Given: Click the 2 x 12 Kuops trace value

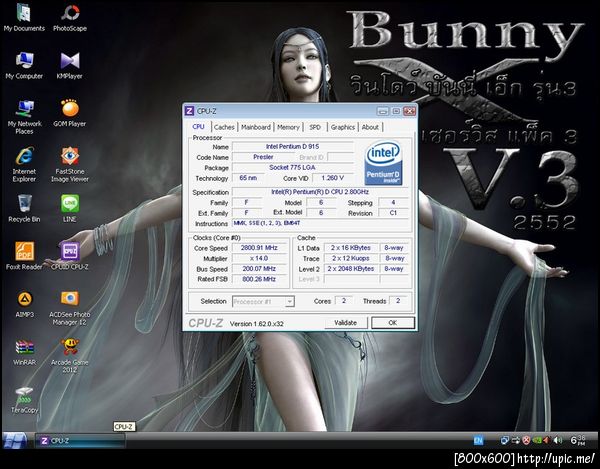Looking at the screenshot, I should pos(351,258).
